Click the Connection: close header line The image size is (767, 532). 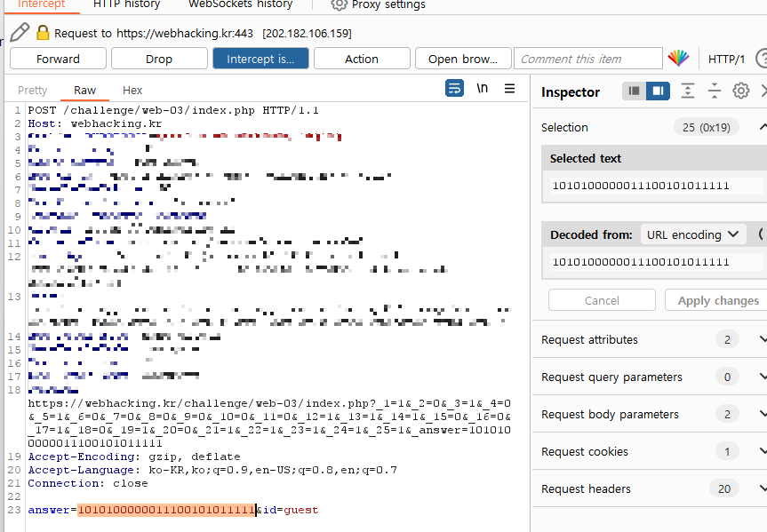pos(88,483)
